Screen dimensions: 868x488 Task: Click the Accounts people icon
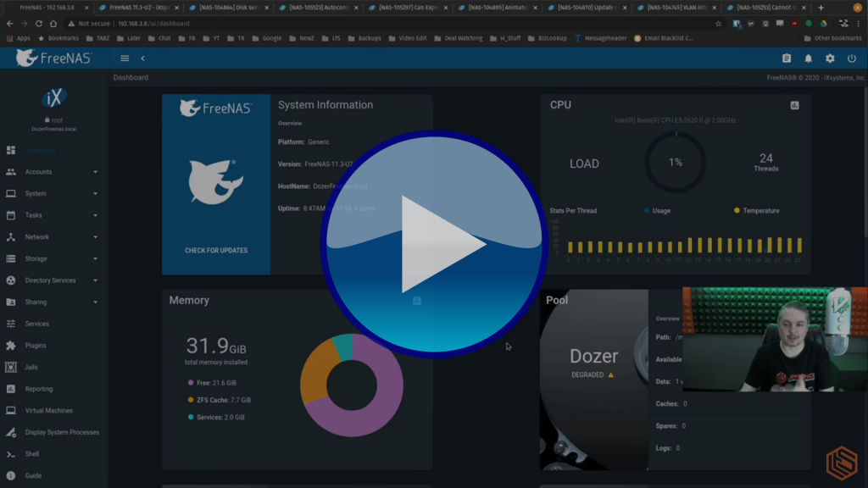click(11, 172)
